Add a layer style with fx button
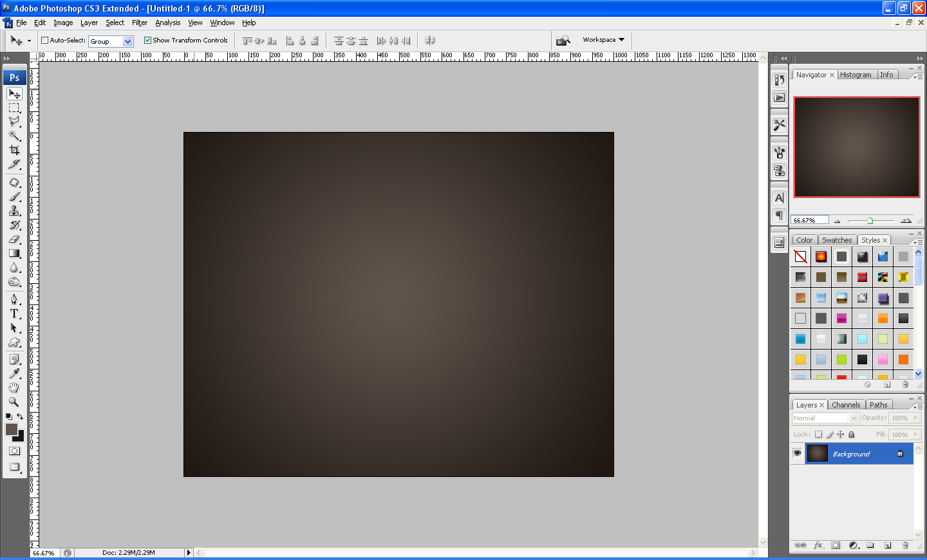 pos(818,545)
